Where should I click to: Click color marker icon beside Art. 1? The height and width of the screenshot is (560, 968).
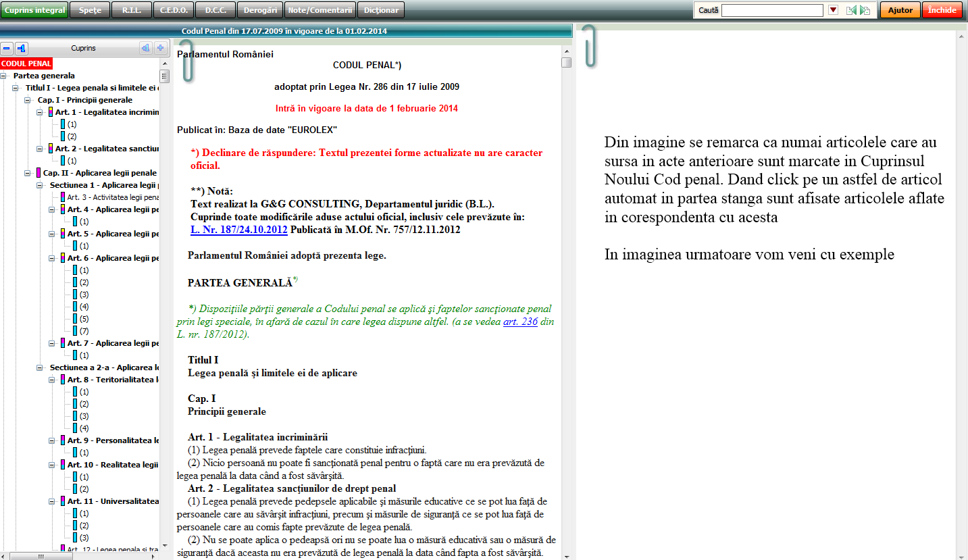click(51, 112)
